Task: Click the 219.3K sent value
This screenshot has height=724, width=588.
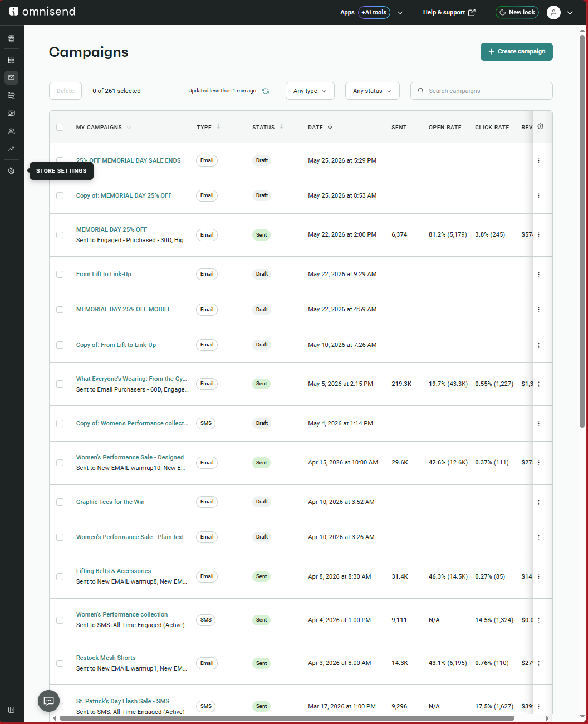Action: tap(401, 384)
